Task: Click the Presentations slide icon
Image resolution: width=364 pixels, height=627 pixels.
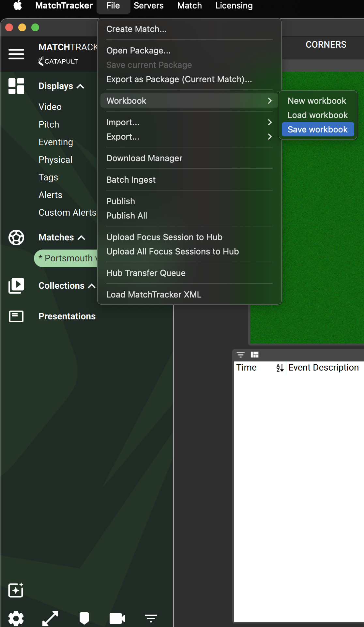Action: [x=16, y=316]
